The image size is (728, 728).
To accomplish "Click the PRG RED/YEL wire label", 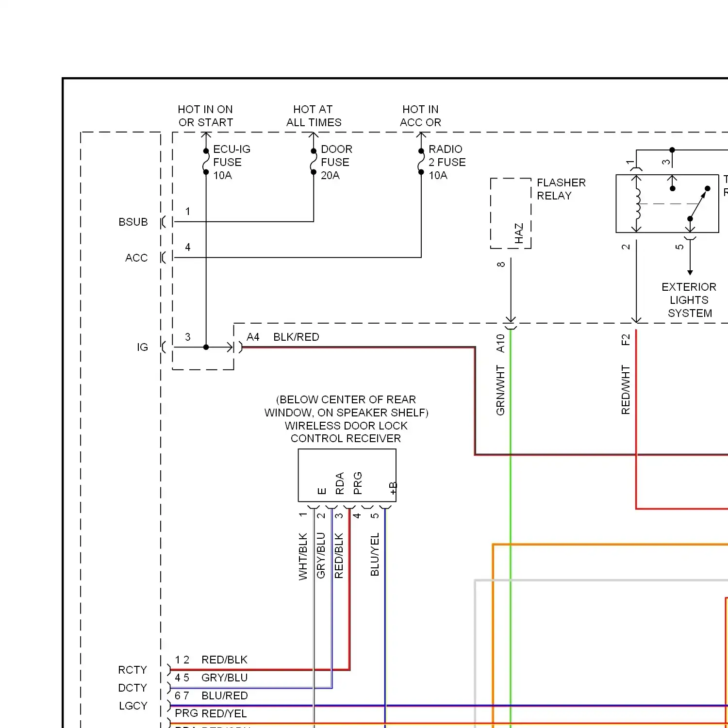I will point(211,713).
